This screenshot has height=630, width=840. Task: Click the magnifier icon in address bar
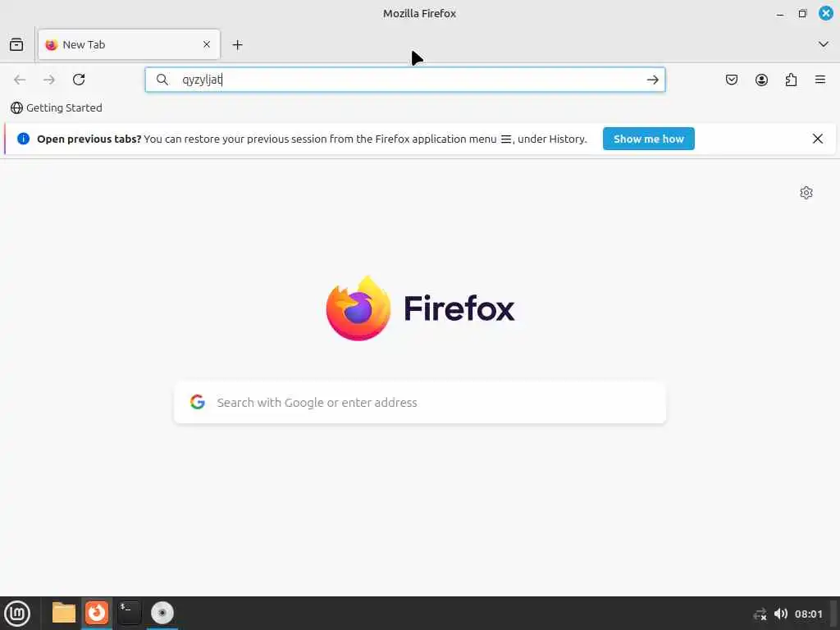[x=162, y=80]
